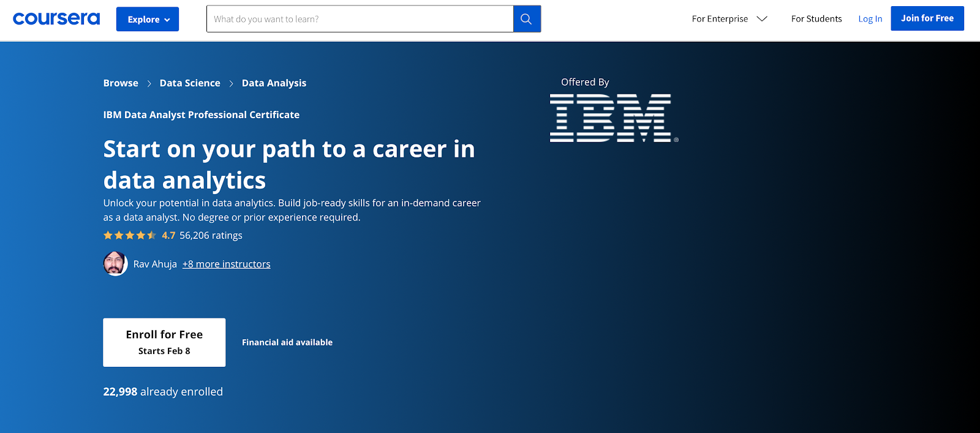This screenshot has height=433, width=980.
Task: Click 'IBM Data Analyst Professional Certificate' title
Action: 202,115
